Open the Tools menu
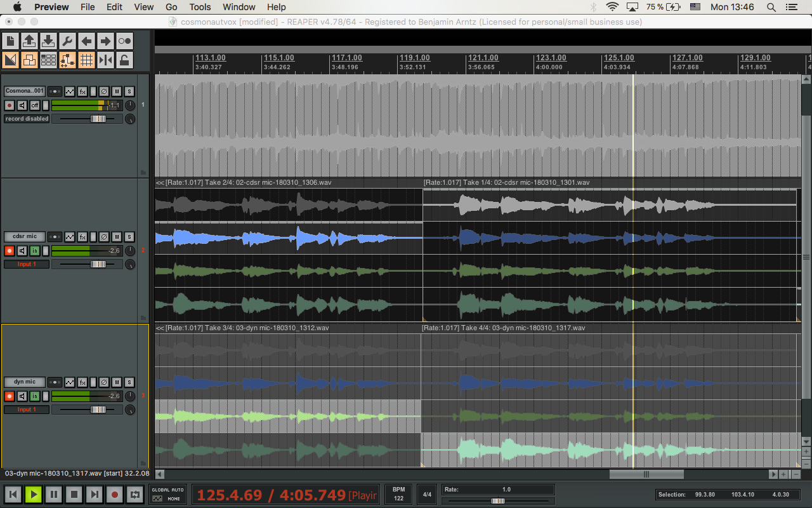 tap(200, 7)
